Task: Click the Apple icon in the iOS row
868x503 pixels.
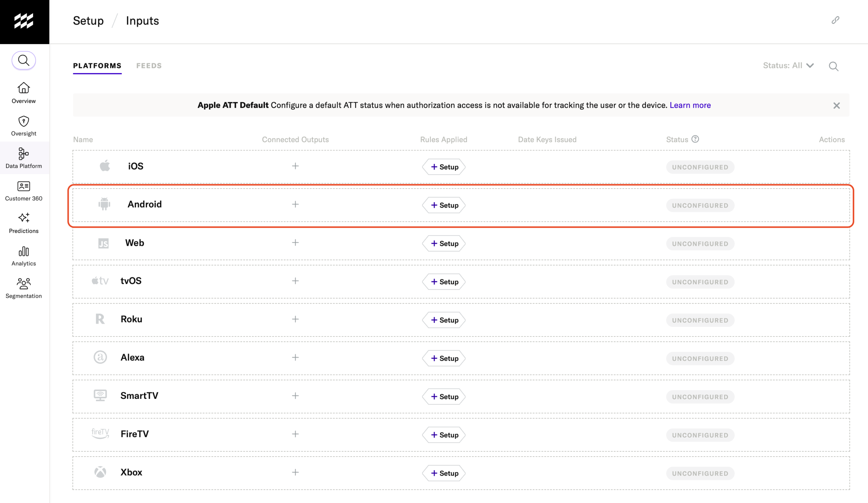Action: (x=105, y=166)
